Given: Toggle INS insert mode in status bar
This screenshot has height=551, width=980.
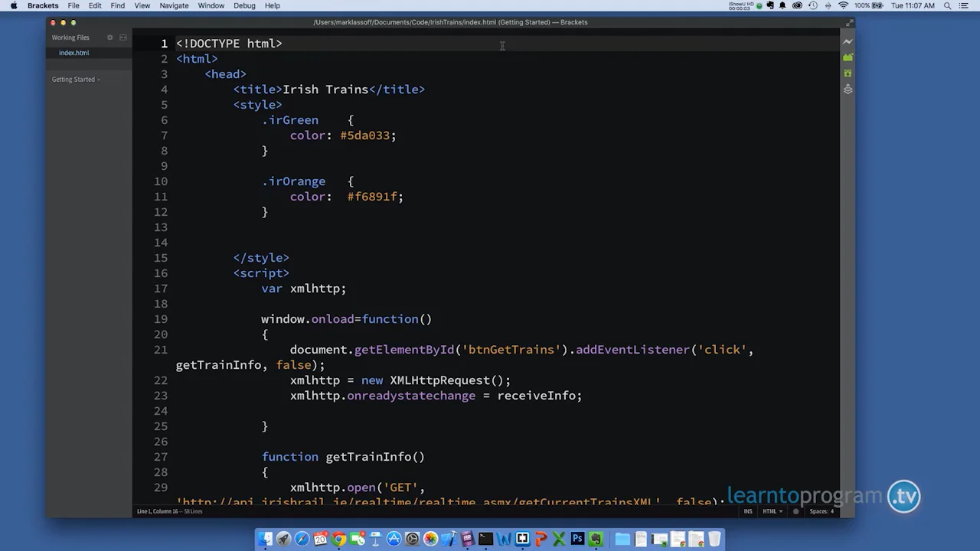Looking at the screenshot, I should click(x=748, y=511).
